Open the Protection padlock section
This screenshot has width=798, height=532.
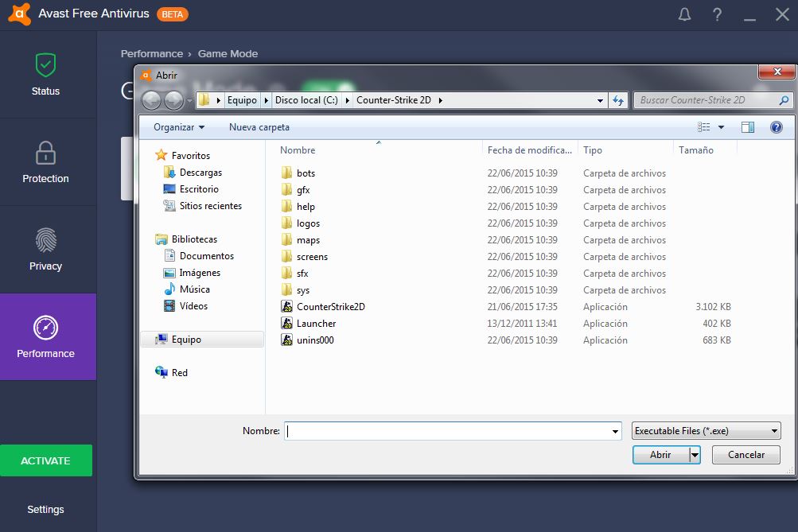[45, 162]
